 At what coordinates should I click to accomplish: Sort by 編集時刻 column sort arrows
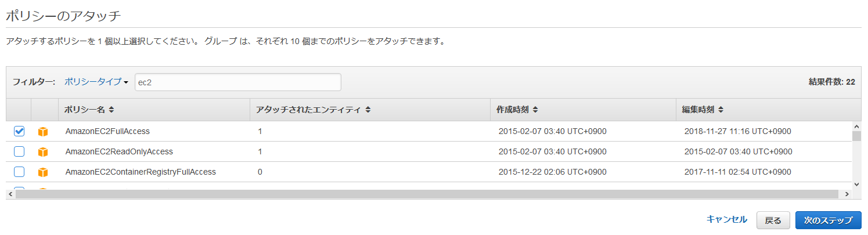coord(721,109)
